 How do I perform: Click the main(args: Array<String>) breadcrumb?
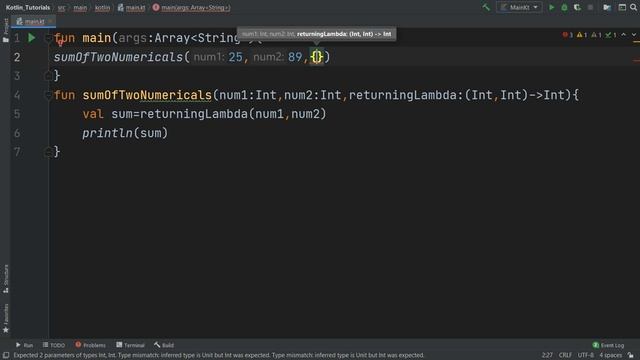[x=191, y=7]
